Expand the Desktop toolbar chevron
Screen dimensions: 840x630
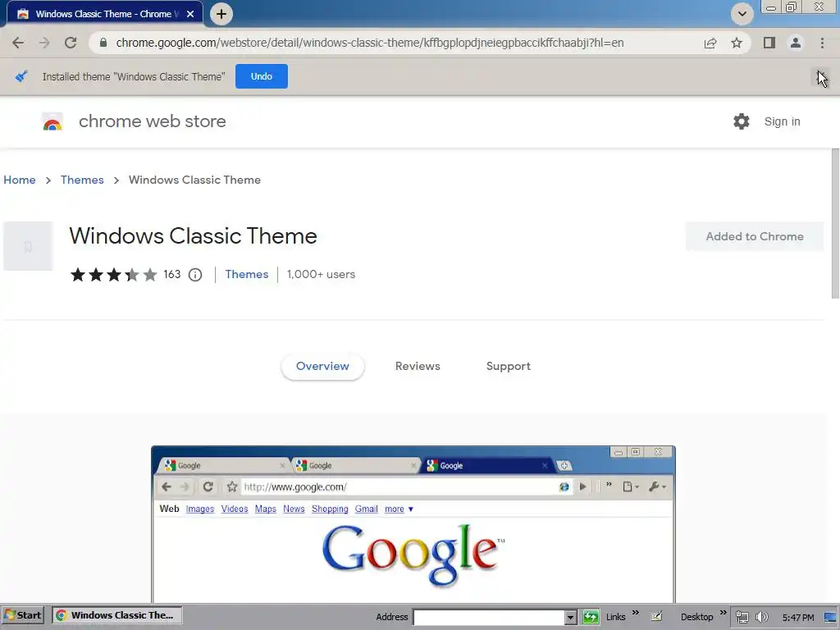pos(723,613)
